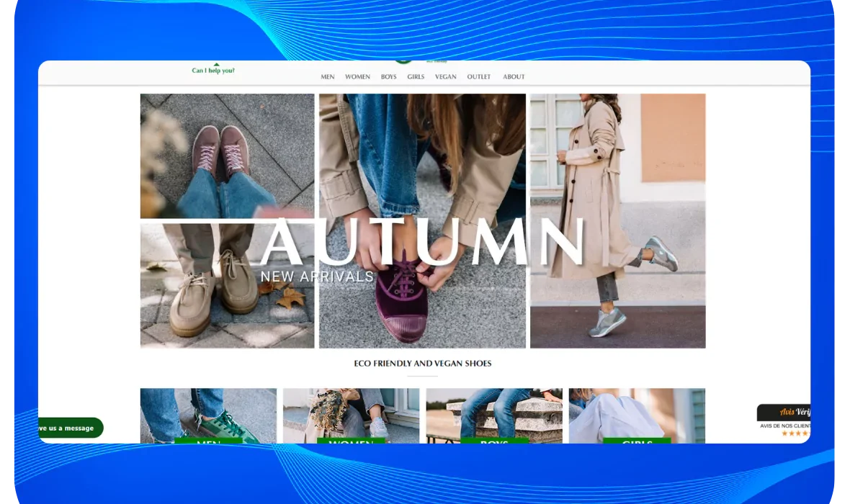850x504 pixels.
Task: Visit the OUTLET section from navigation
Action: (478, 77)
